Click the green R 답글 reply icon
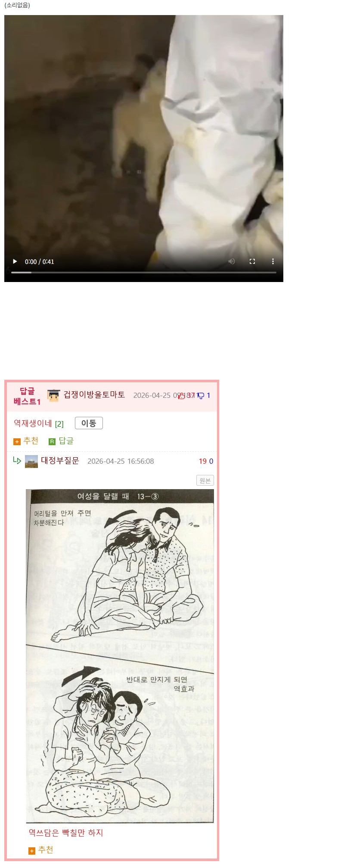This screenshot has height=868, width=338. click(61, 441)
